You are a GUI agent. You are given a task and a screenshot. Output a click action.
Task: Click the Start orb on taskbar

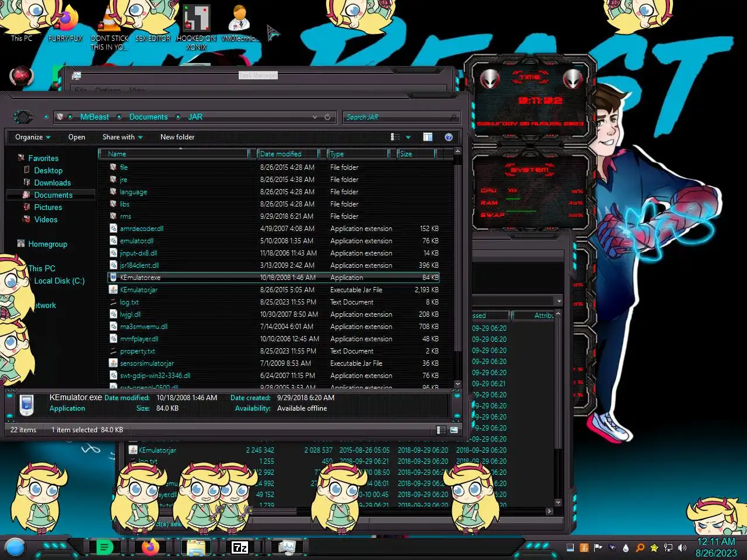pyautogui.click(x=15, y=547)
